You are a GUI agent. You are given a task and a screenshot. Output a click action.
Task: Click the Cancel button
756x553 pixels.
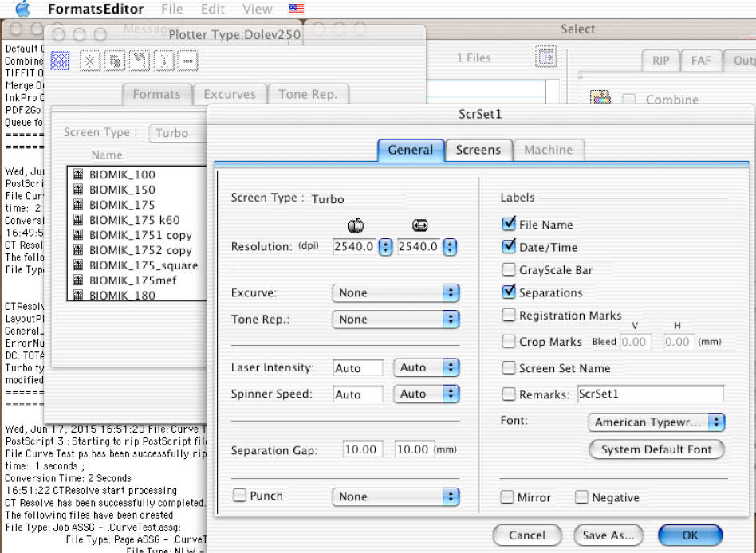[527, 535]
